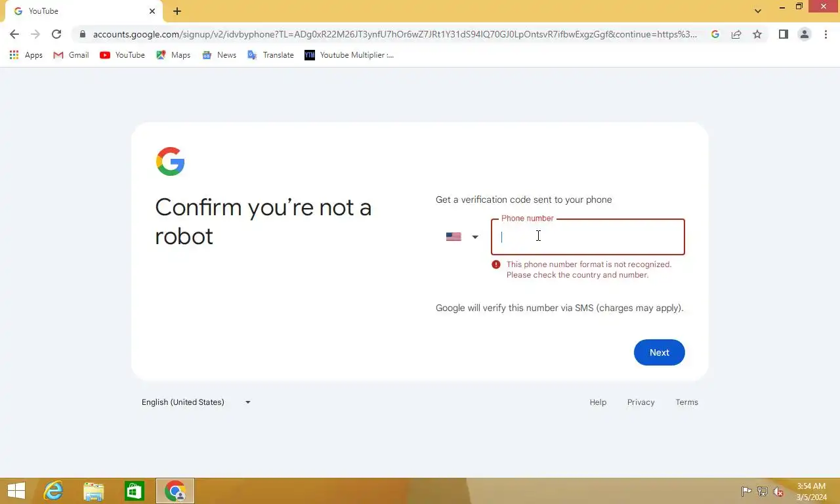
Task: Open Action Center flag icon
Action: click(x=746, y=492)
